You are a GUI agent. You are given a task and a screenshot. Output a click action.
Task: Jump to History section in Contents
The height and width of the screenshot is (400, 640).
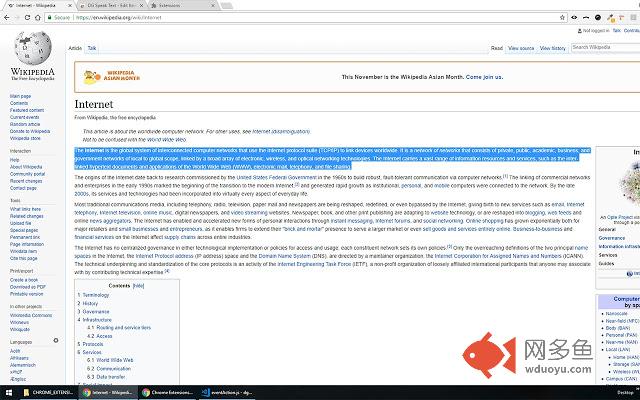[90, 303]
